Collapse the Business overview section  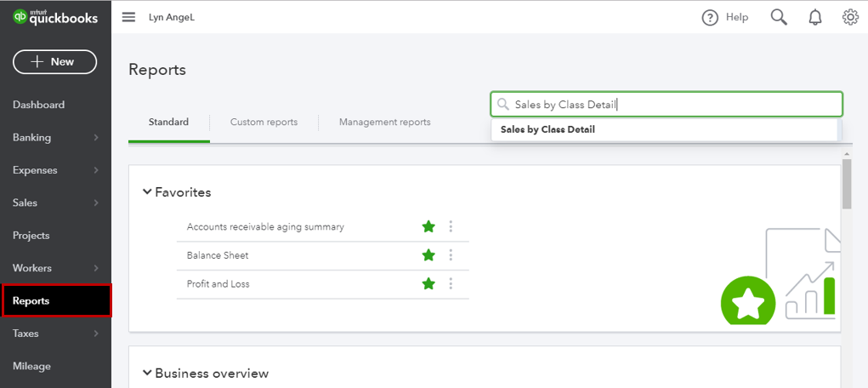coord(148,374)
